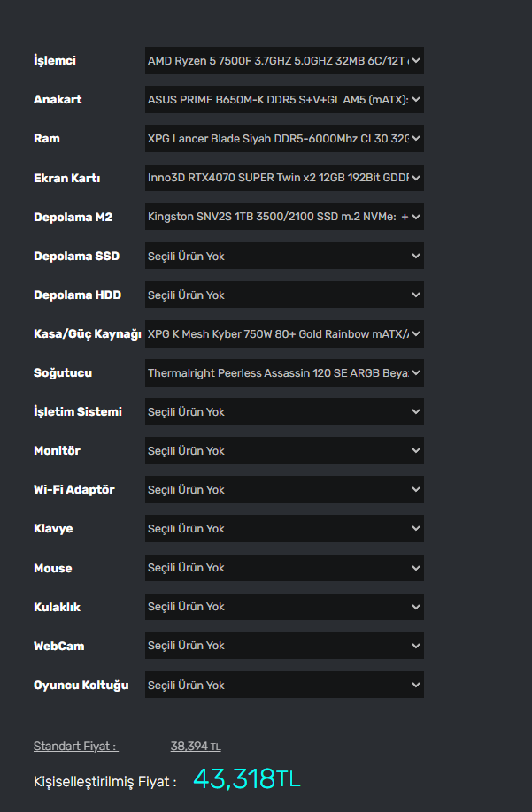The height and width of the screenshot is (812, 532).
Task: Click the Oyuncu Koltuğu row label
Action: coord(81,686)
